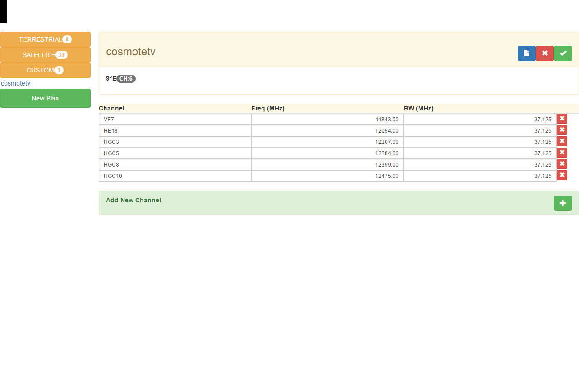The width and height of the screenshot is (586, 392).
Task: Click the blue document icon for cosmotetv
Action: [x=527, y=53]
